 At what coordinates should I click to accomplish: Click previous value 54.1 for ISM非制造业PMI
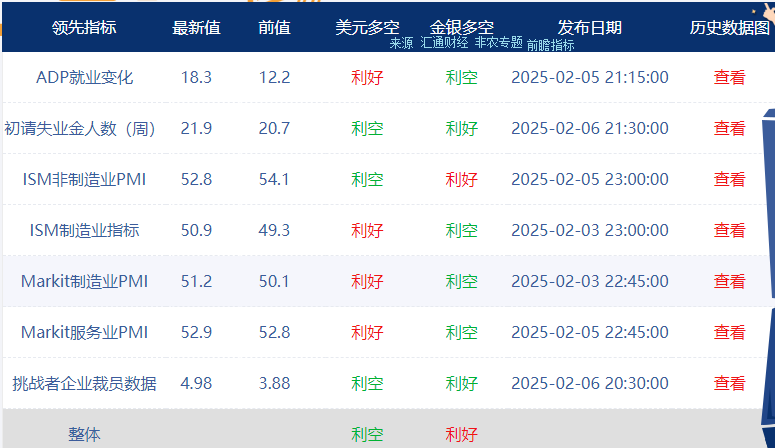point(274,179)
